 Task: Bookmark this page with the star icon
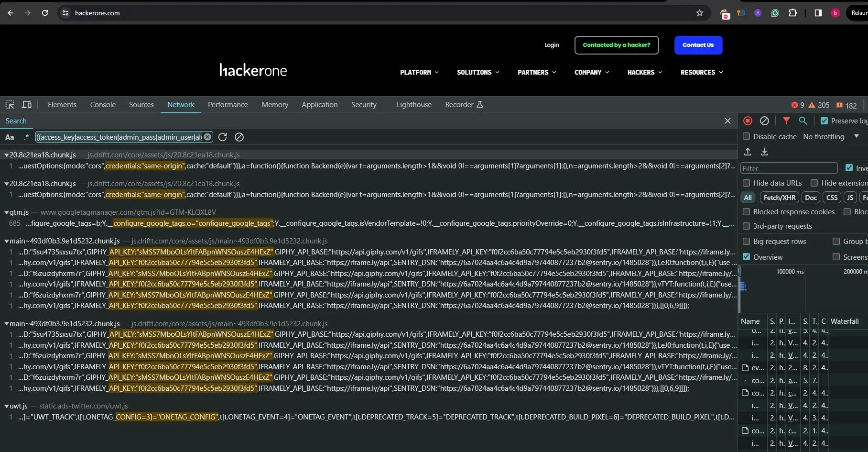click(x=700, y=13)
